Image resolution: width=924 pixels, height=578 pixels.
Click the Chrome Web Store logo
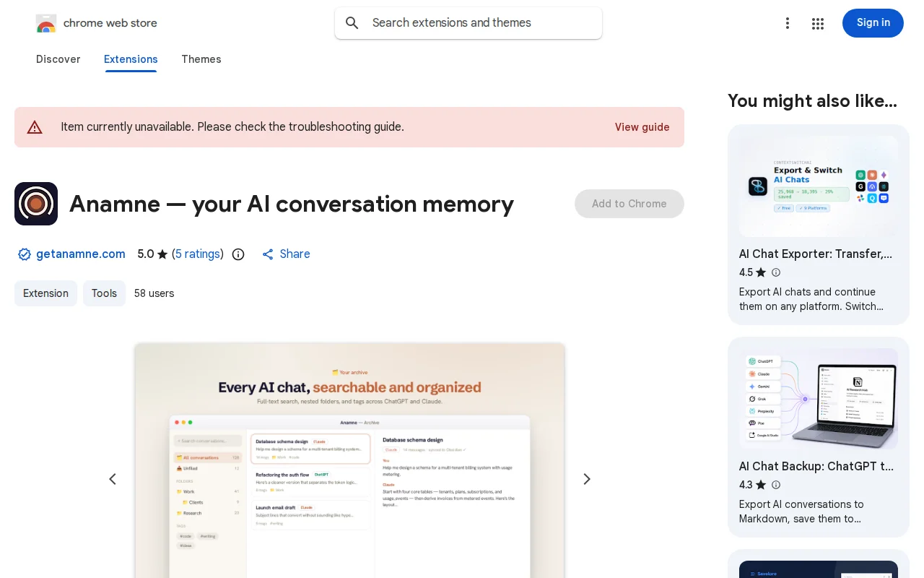[x=46, y=23]
